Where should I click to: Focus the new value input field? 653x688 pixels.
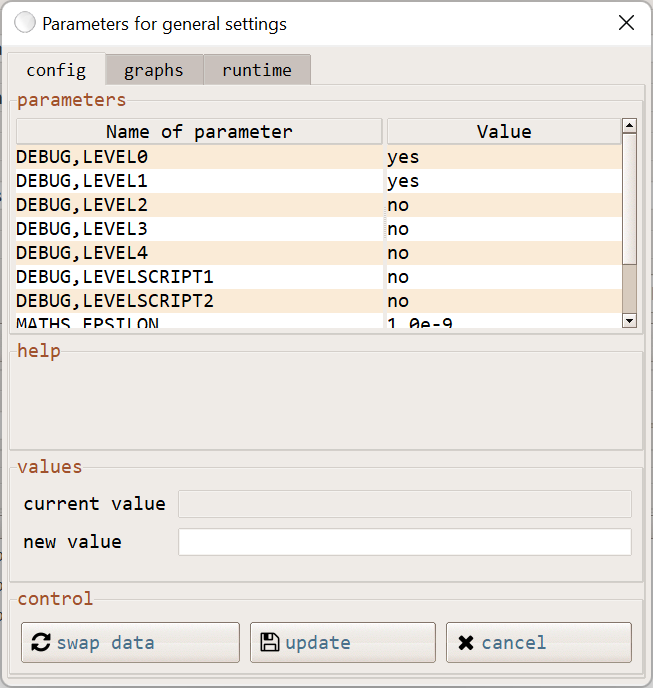pyautogui.click(x=404, y=542)
